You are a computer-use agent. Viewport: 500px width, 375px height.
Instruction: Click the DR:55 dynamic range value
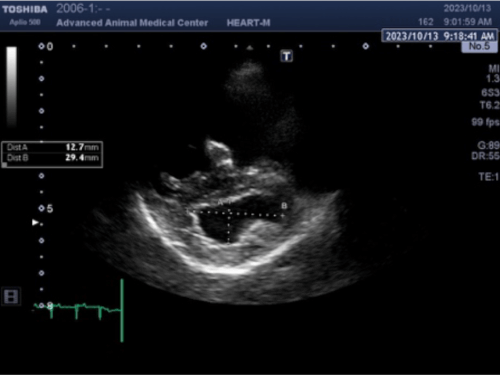click(x=485, y=156)
